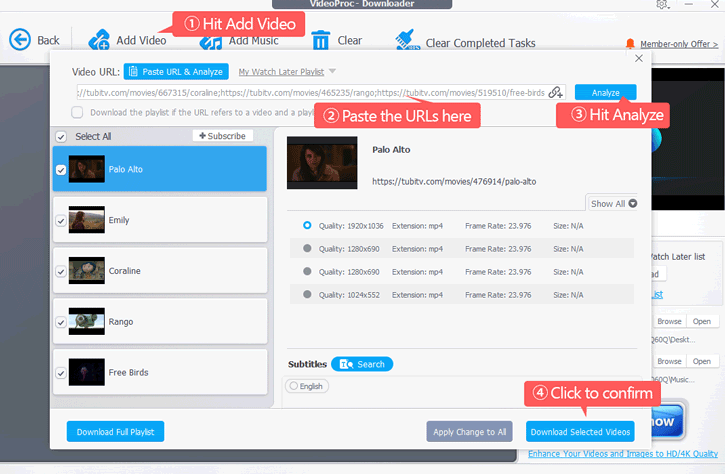The image size is (725, 474).
Task: Uncheck the Emily video checkbox
Action: click(61, 221)
